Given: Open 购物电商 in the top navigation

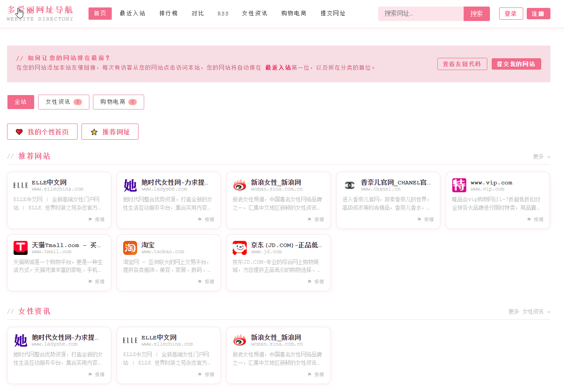Looking at the screenshot, I should coord(294,14).
